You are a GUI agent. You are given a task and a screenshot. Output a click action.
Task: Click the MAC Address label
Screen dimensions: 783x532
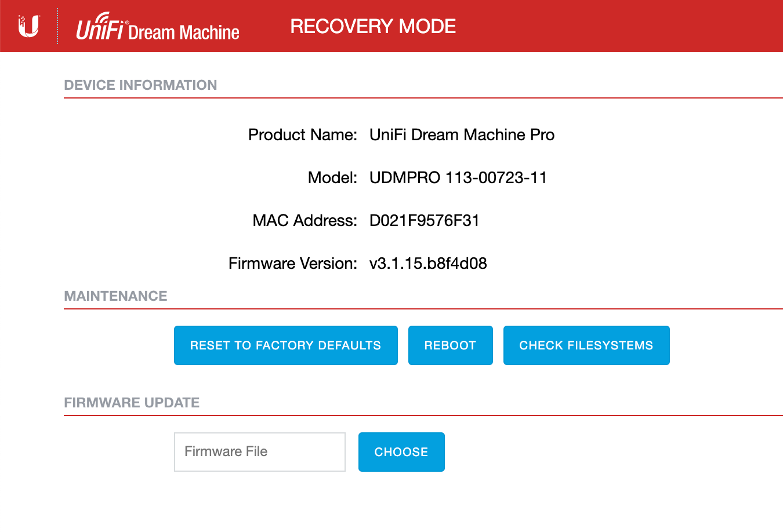(x=305, y=221)
